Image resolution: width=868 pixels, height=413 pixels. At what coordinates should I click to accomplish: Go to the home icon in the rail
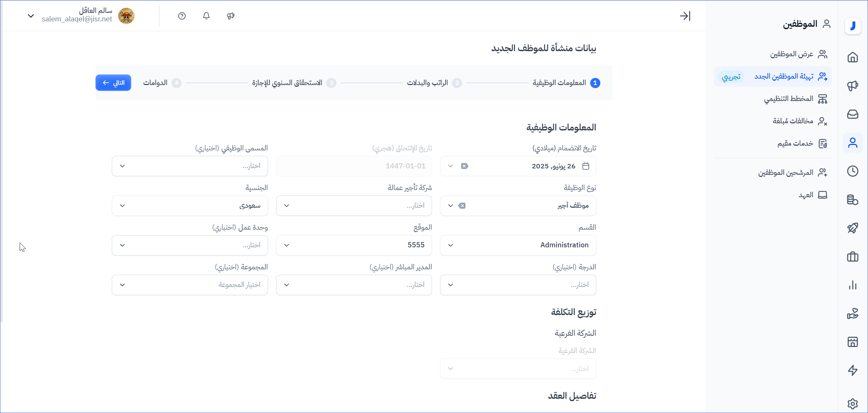852,57
